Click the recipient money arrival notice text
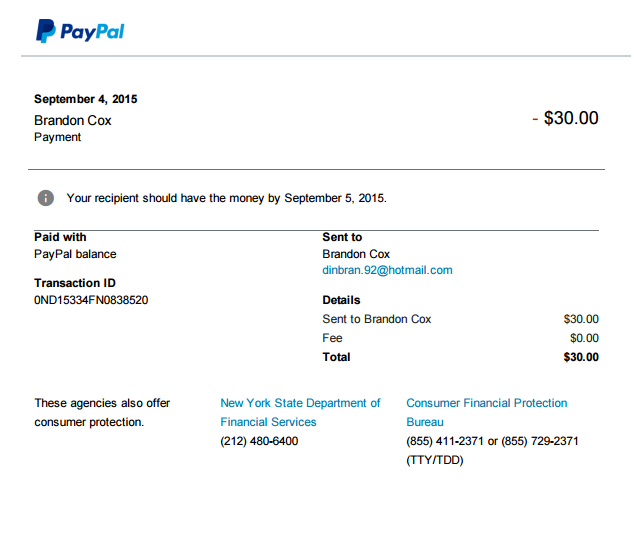The height and width of the screenshot is (539, 634). [226, 198]
